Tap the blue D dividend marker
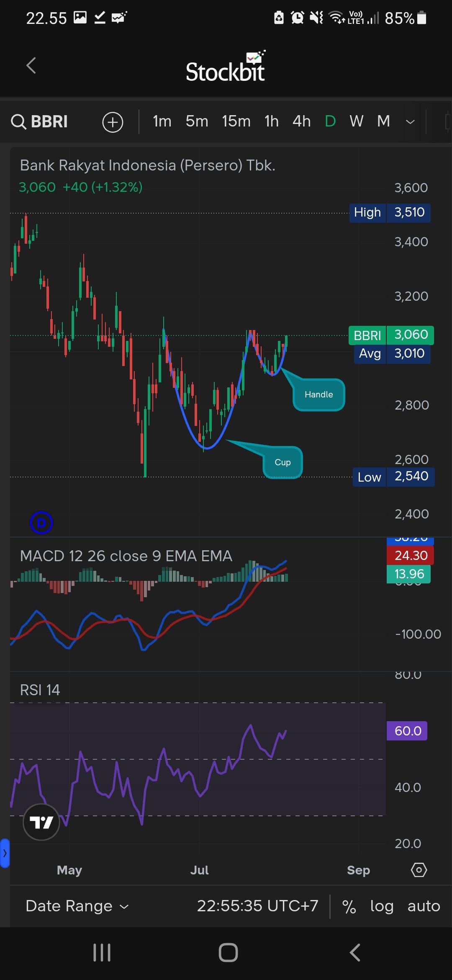 pyautogui.click(x=41, y=523)
